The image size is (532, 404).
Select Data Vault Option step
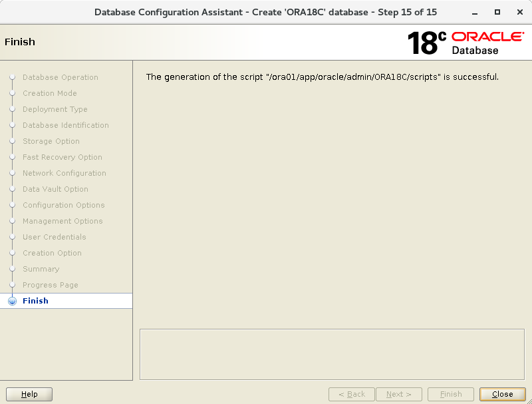(x=55, y=189)
